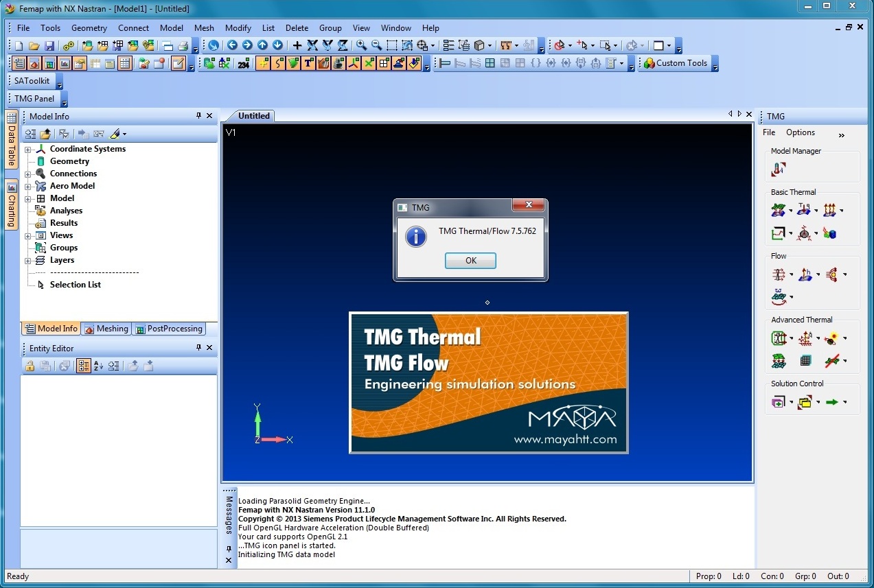874x588 pixels.
Task: Toggle the Model Info pane toolbar button
Action: click(x=19, y=64)
